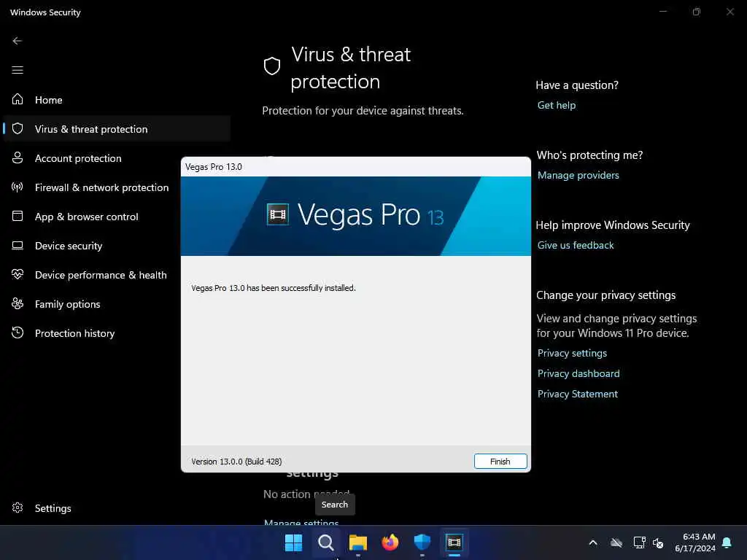747x560 pixels.
Task: Click the muted volume tray icon
Action: 659,542
